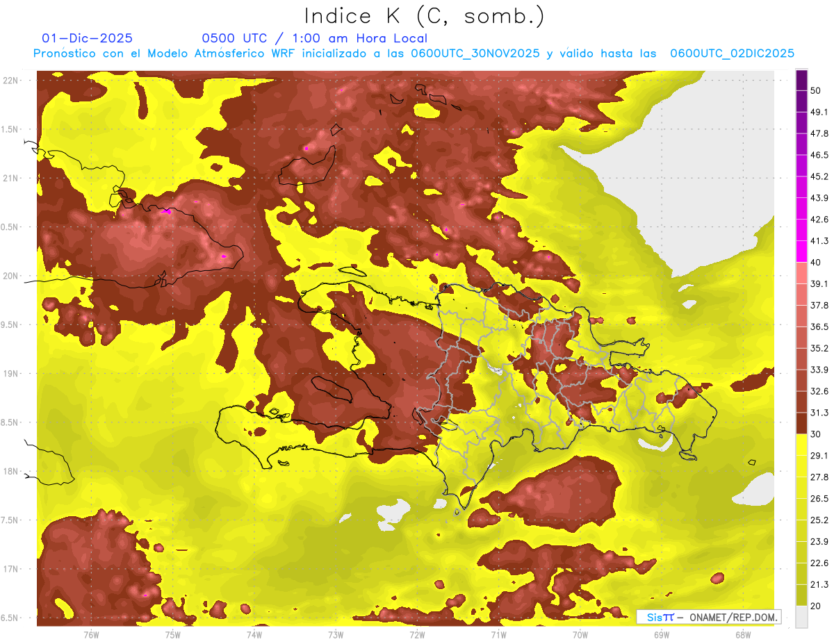Click the '76W' longitude axis label
834x644 pixels.
click(91, 636)
